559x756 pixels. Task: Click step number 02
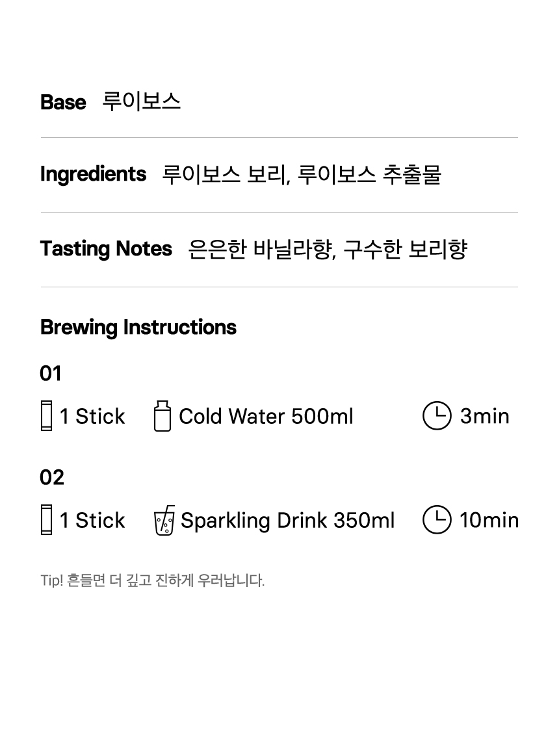click(x=52, y=478)
